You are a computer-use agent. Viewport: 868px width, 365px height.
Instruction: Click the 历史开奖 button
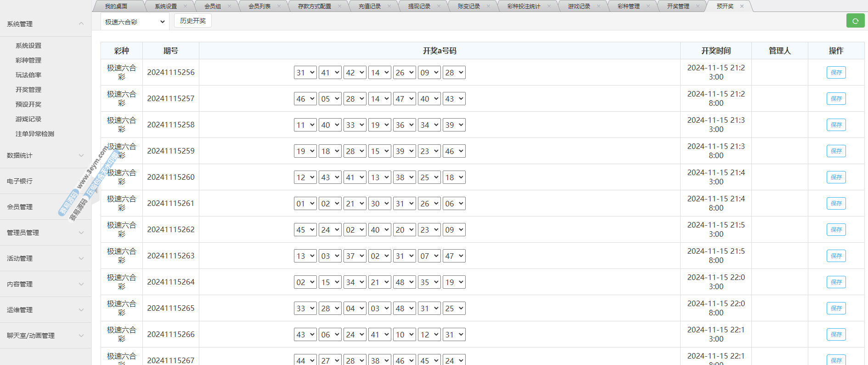coord(192,21)
